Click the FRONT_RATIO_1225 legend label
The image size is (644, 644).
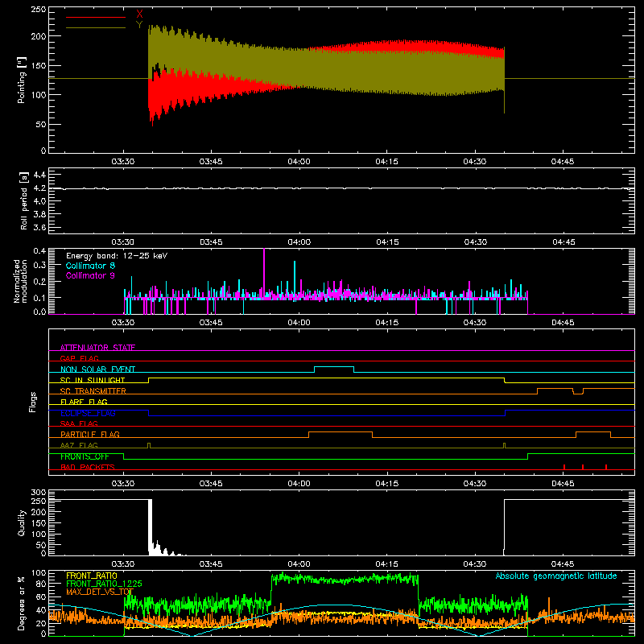[104, 584]
